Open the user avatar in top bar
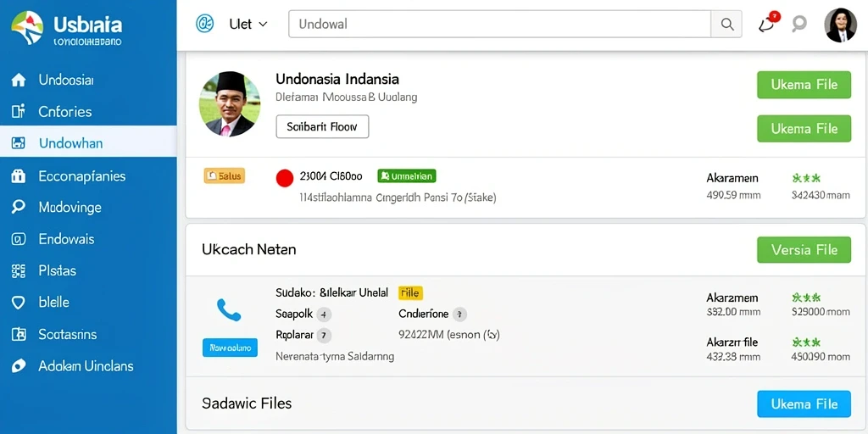Viewport: 868px width, 434px height. coord(840,25)
